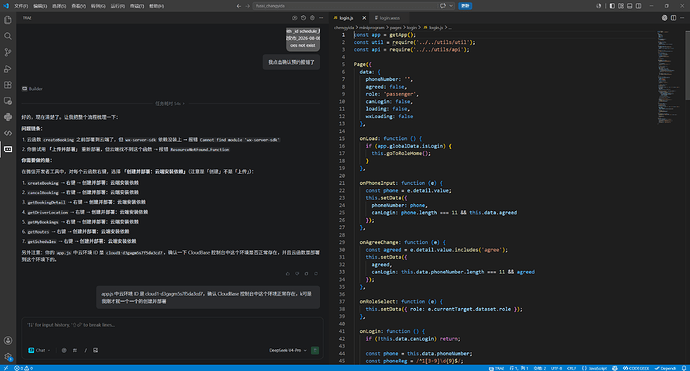Click CRLF line ending in status bar
Viewport: 690px width, 371px height.
click(571, 368)
